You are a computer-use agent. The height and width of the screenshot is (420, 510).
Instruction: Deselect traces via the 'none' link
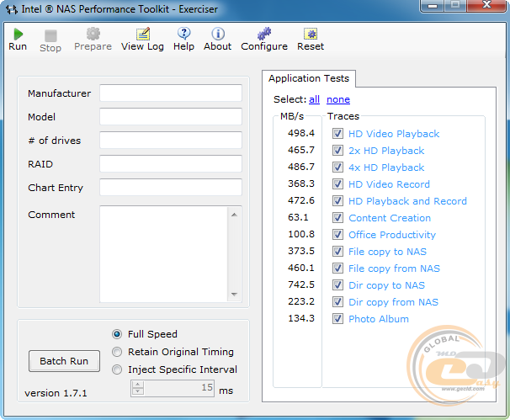click(x=338, y=99)
